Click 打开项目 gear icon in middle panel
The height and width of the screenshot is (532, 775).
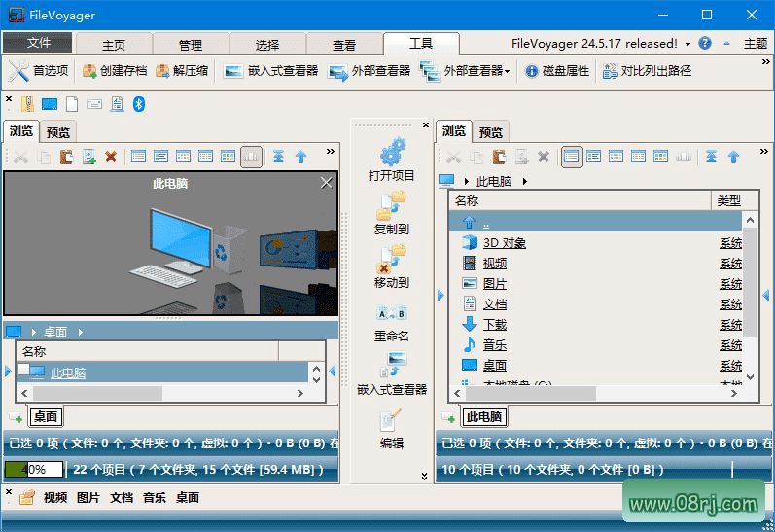point(393,152)
